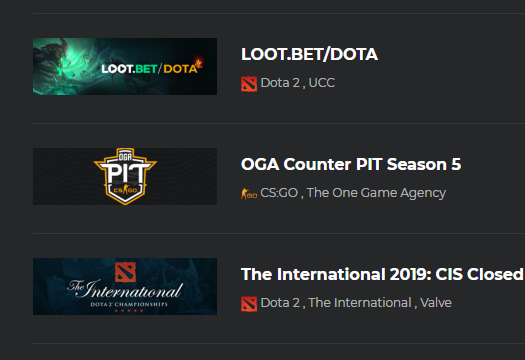Click the Dota 2 icon beside UCC
525x360 pixels.
click(249, 84)
